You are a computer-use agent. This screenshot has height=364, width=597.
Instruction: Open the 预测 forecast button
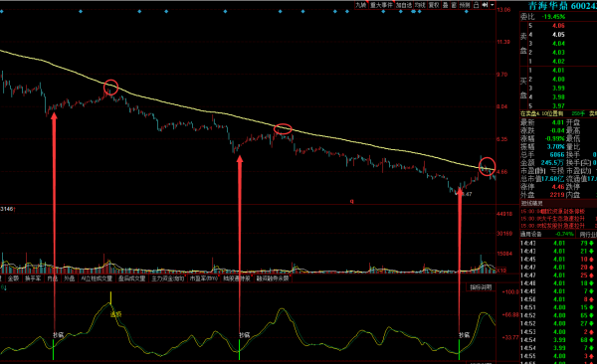point(465,5)
